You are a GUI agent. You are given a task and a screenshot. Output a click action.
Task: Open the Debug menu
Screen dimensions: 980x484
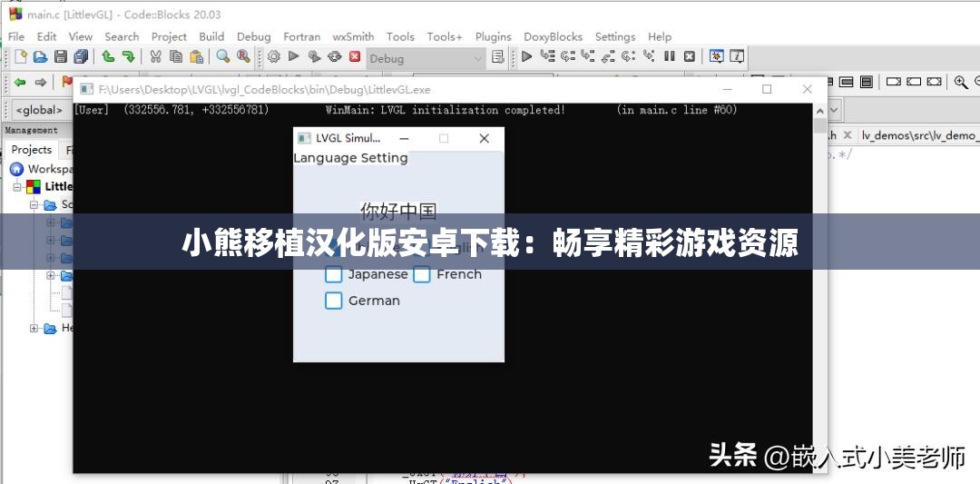pyautogui.click(x=254, y=37)
